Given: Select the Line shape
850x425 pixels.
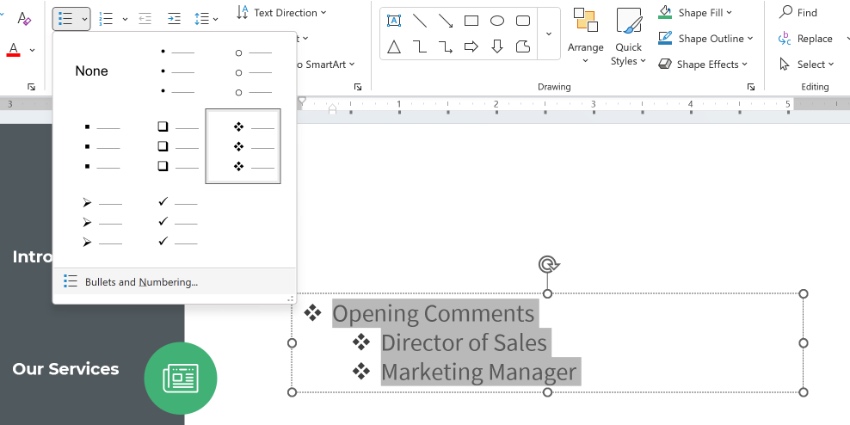Looking at the screenshot, I should tap(420, 21).
